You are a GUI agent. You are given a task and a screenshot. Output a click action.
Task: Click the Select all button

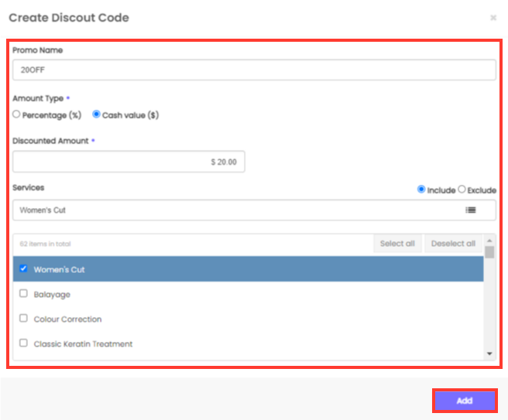397,244
